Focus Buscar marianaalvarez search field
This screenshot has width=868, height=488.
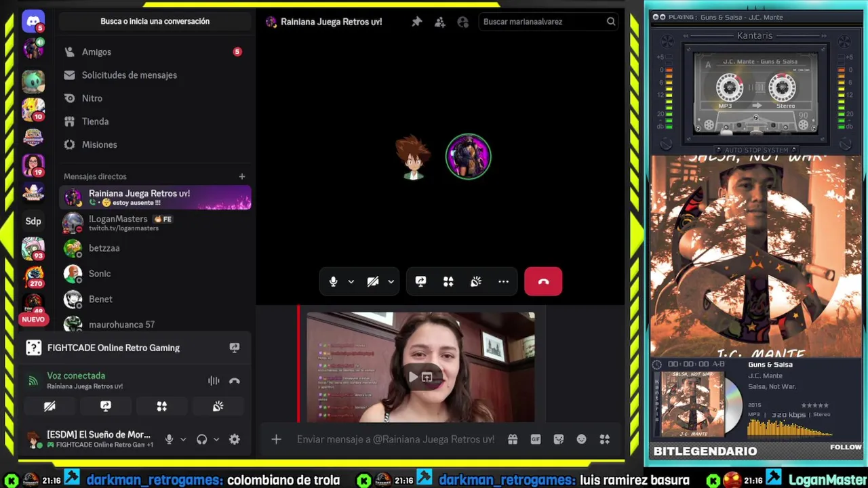[x=549, y=22]
